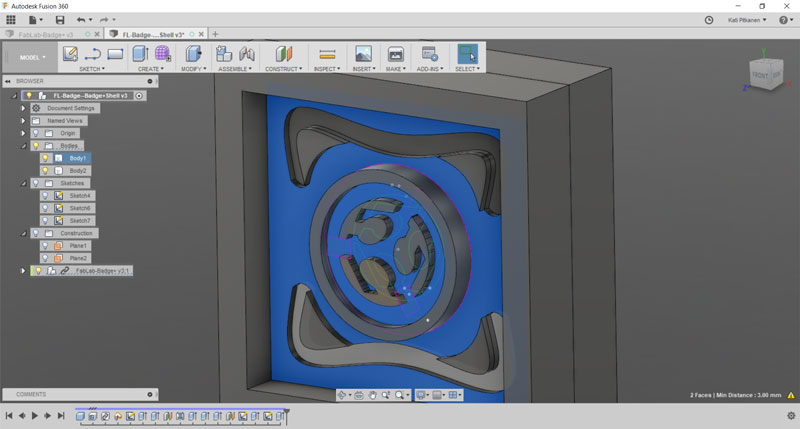Toggle visibility bulb of Body2
Screen dimensions: 800x429
(45, 170)
